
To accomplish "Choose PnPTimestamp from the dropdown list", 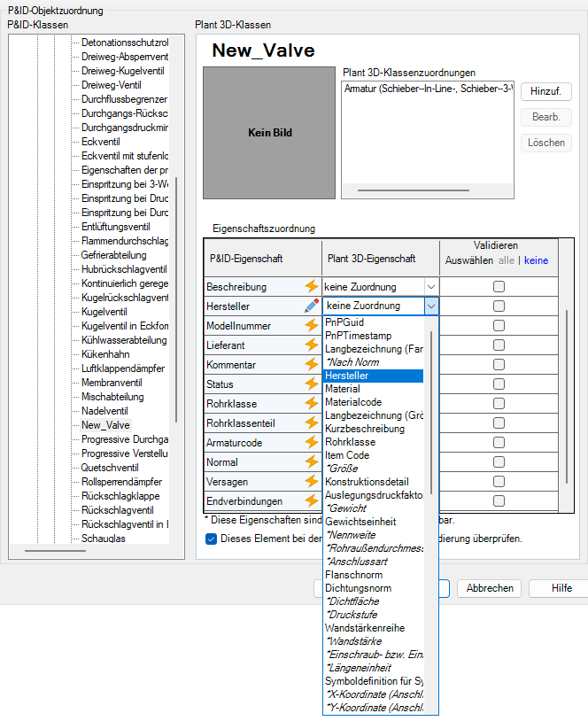I will (x=373, y=336).
